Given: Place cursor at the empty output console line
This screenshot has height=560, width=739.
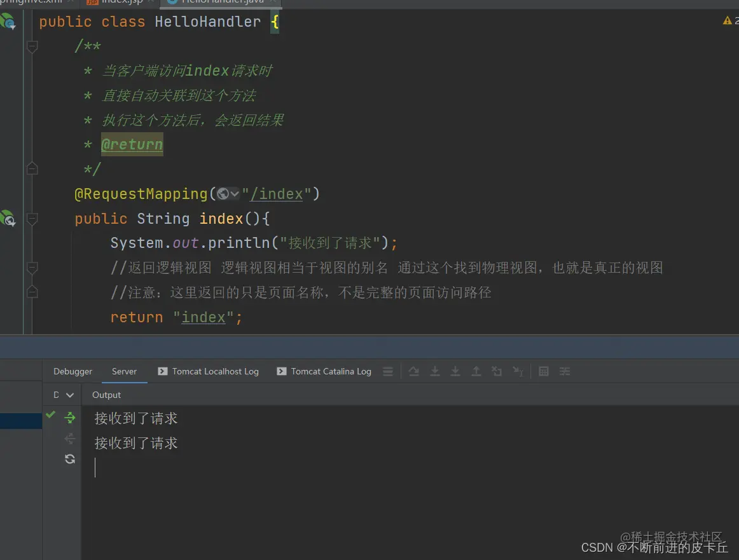Looking at the screenshot, I should coord(95,467).
